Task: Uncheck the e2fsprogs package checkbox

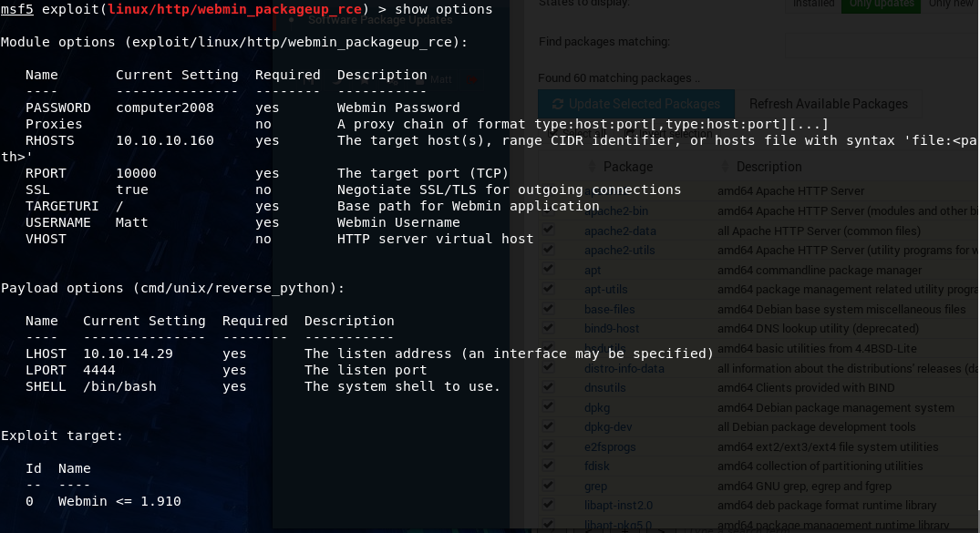Action: [548, 446]
